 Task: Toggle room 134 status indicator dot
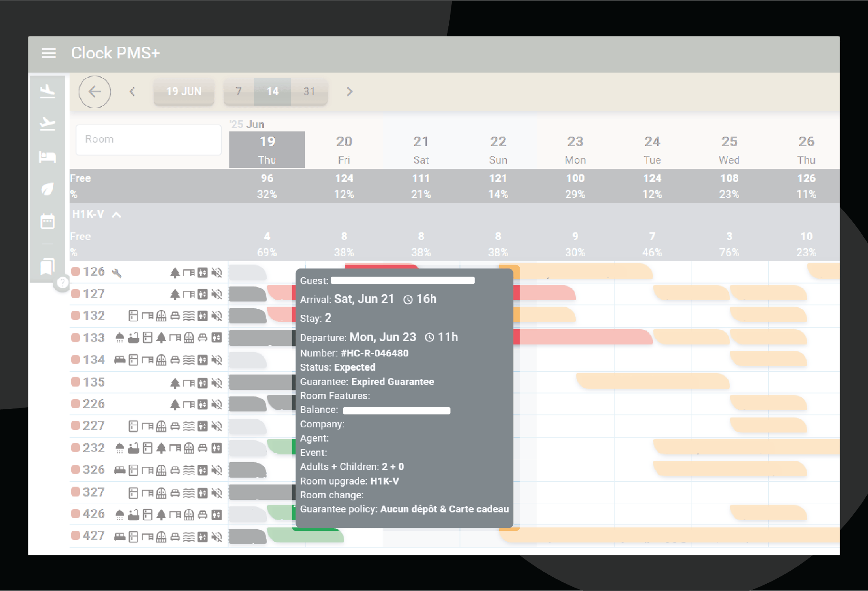[76, 359]
